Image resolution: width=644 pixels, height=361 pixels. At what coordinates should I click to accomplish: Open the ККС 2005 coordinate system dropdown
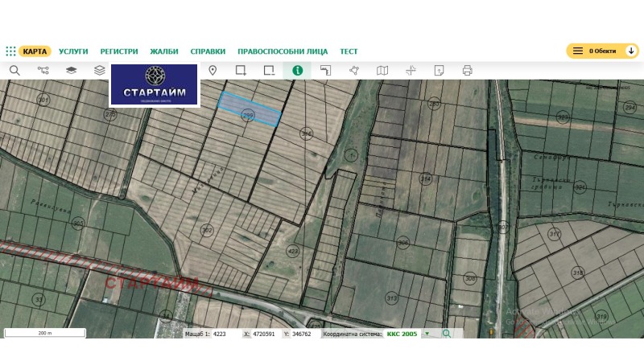point(407,334)
